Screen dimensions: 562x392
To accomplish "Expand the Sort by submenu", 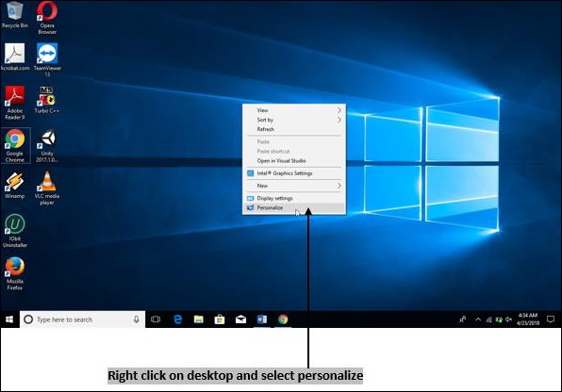I will (x=294, y=120).
